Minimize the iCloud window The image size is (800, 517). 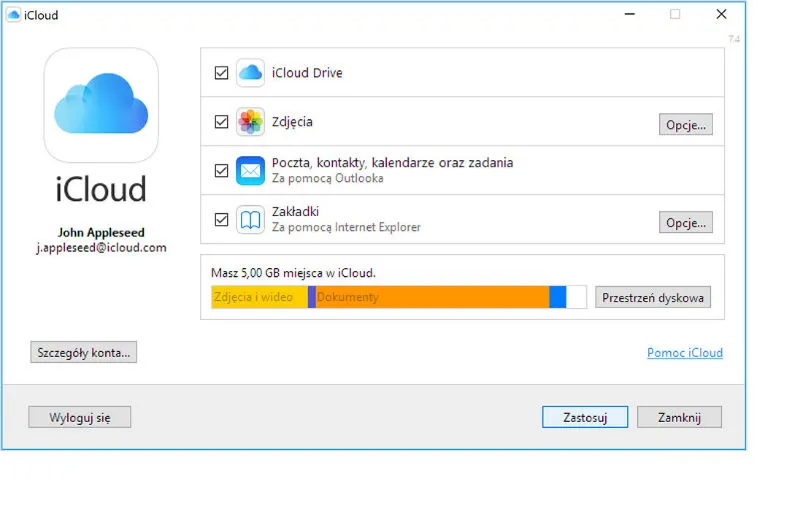coord(630,14)
